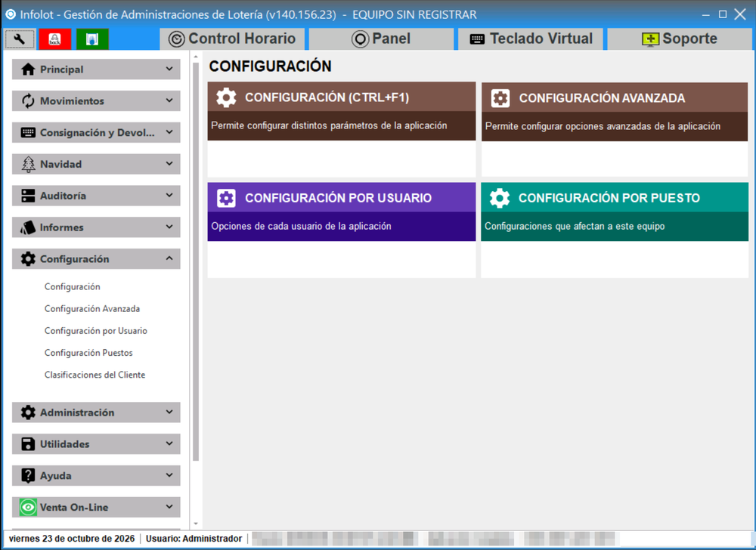Expand the Administración section chevron
This screenshot has height=550, width=756.
click(x=169, y=412)
